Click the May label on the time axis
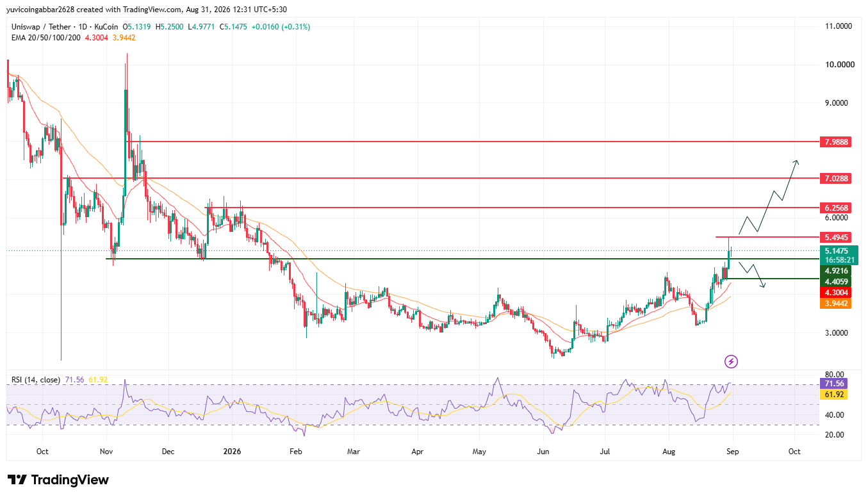The height and width of the screenshot is (499, 868). tap(479, 452)
